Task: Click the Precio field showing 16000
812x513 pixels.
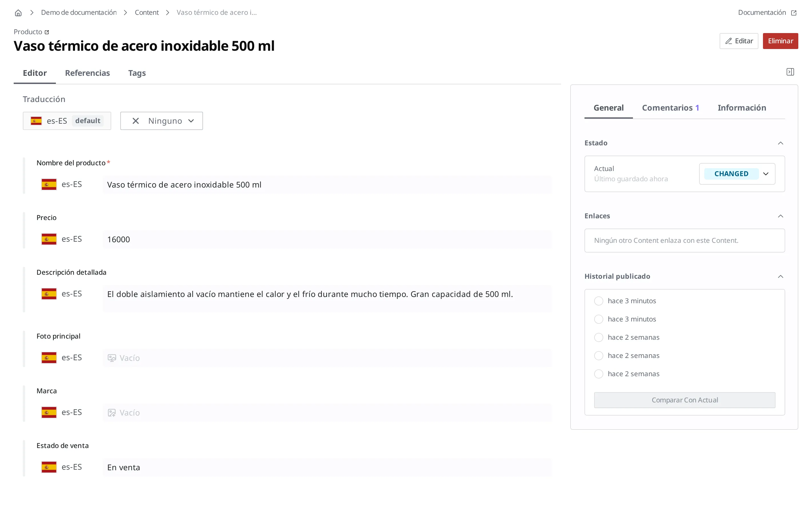Action: click(x=327, y=239)
